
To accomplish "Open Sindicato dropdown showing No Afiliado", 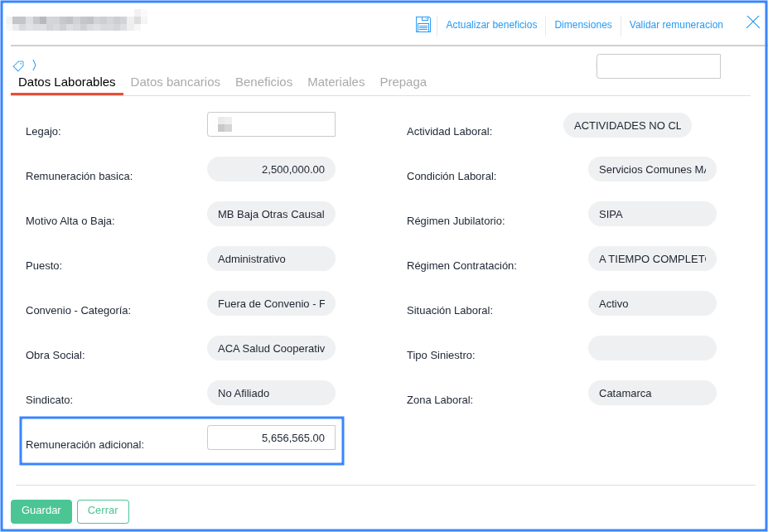I will click(272, 393).
